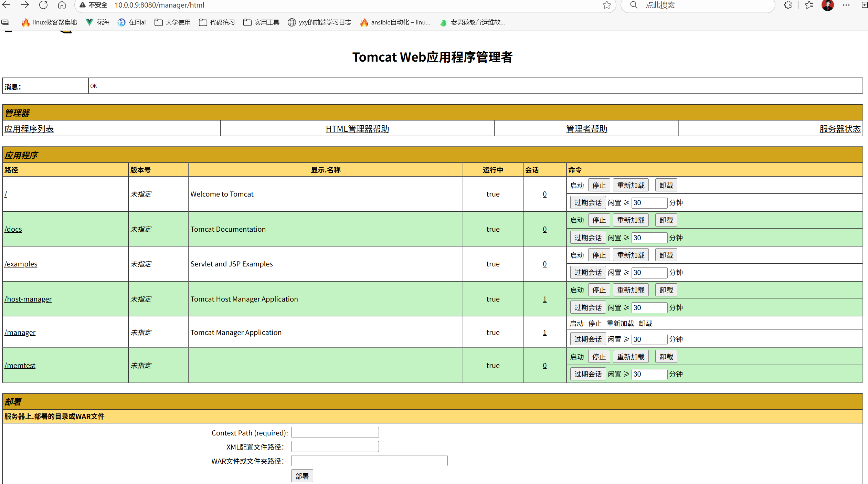This screenshot has height=484, width=868.
Task: Stop the /docs application
Action: (599, 220)
